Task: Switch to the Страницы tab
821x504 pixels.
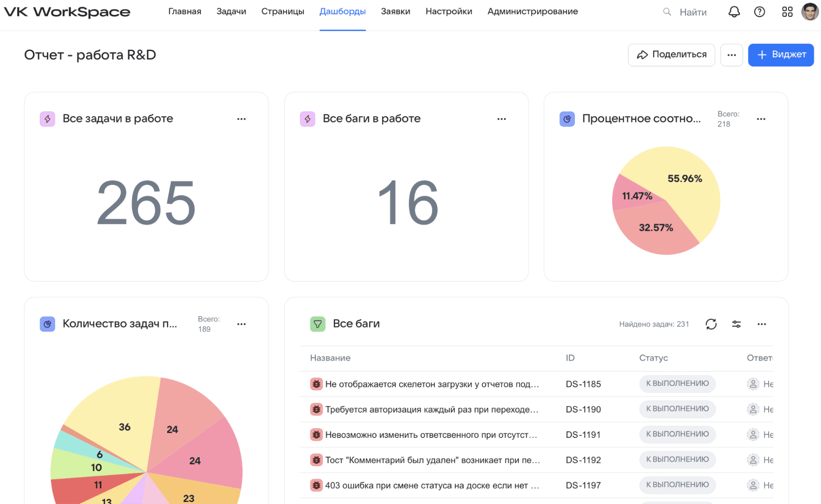Action: (283, 12)
